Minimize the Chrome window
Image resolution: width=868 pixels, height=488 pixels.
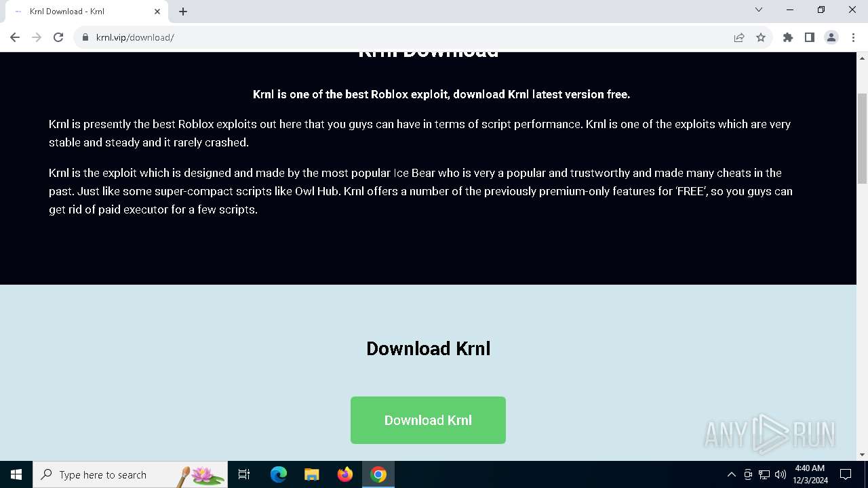[790, 9]
